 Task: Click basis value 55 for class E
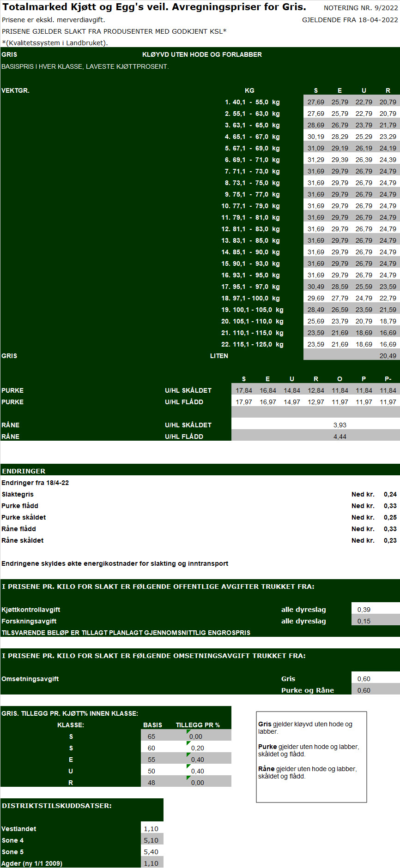[152, 760]
